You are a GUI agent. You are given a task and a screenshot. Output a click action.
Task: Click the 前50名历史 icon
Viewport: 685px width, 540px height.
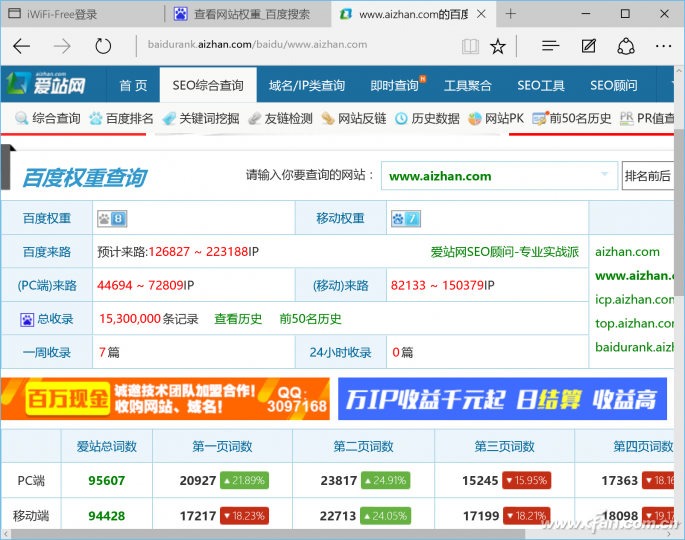coord(540,118)
